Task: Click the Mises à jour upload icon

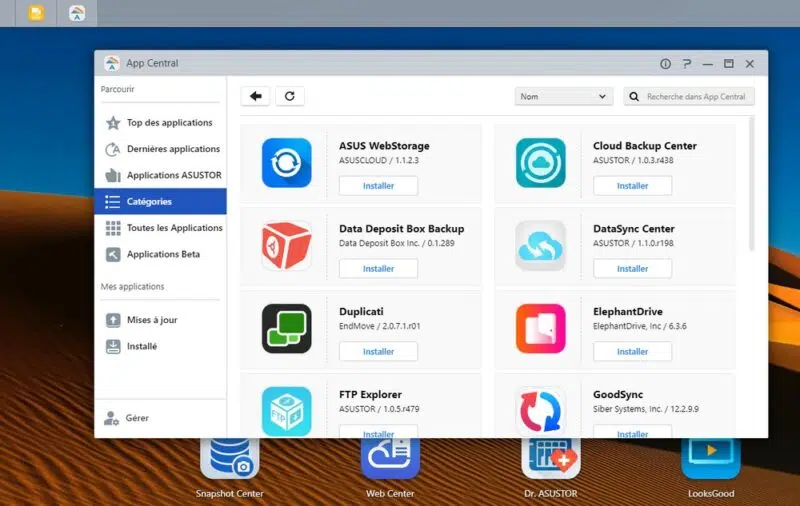Action: click(113, 320)
